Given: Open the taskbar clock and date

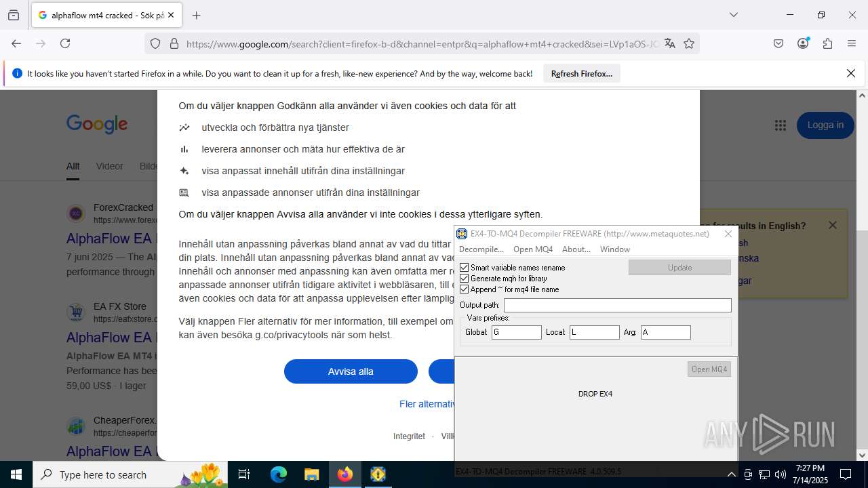Looking at the screenshot, I should [x=810, y=474].
